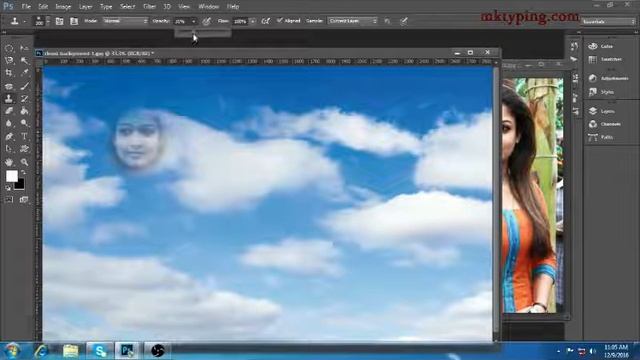Select the Clone Stamp tool
Image resolution: width=640 pixels, height=360 pixels.
coord(9,98)
